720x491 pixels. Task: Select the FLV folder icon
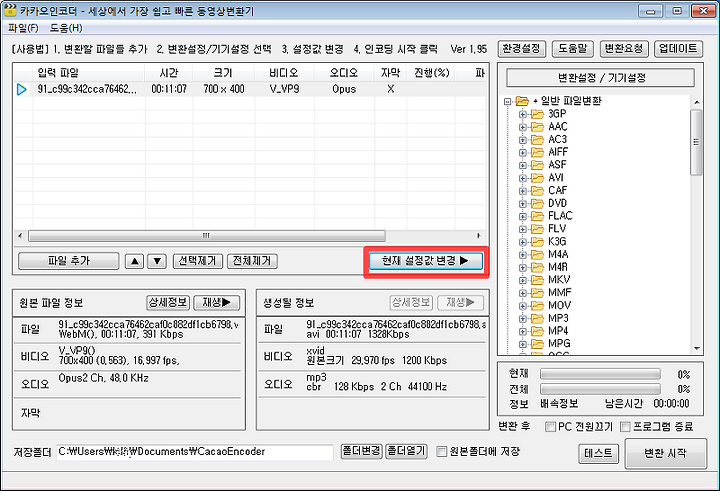(537, 229)
